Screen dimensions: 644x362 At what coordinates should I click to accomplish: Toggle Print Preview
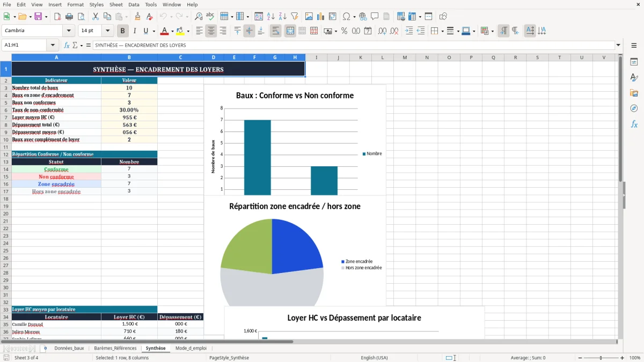pyautogui.click(x=81, y=17)
